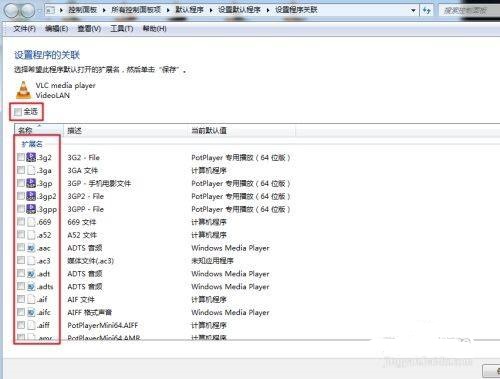Click Windows Media Player in the .aac row

pos(230,248)
